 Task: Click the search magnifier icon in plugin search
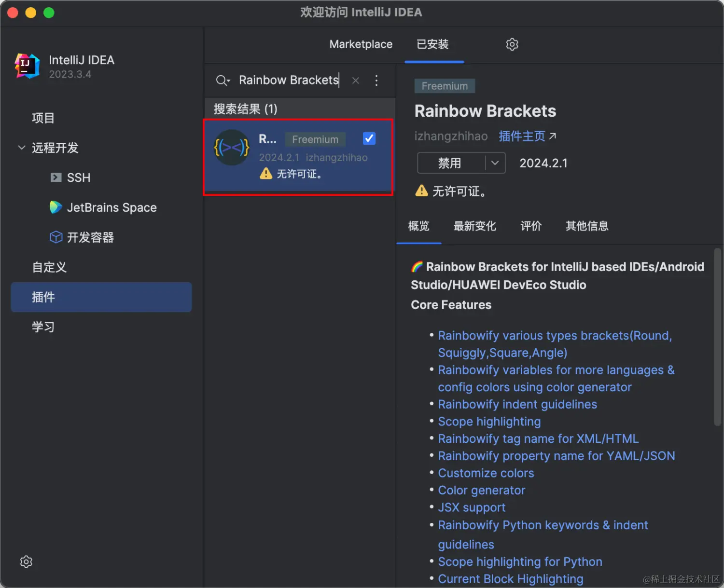(223, 81)
